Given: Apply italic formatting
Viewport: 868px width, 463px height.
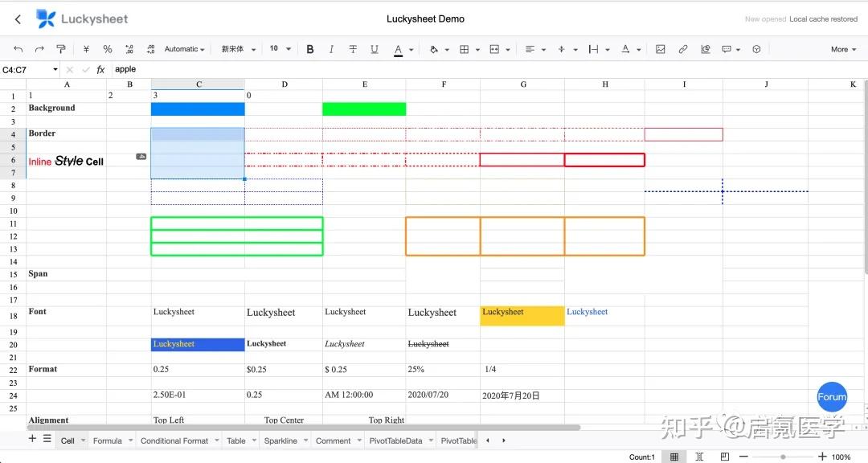Looking at the screenshot, I should [331, 49].
